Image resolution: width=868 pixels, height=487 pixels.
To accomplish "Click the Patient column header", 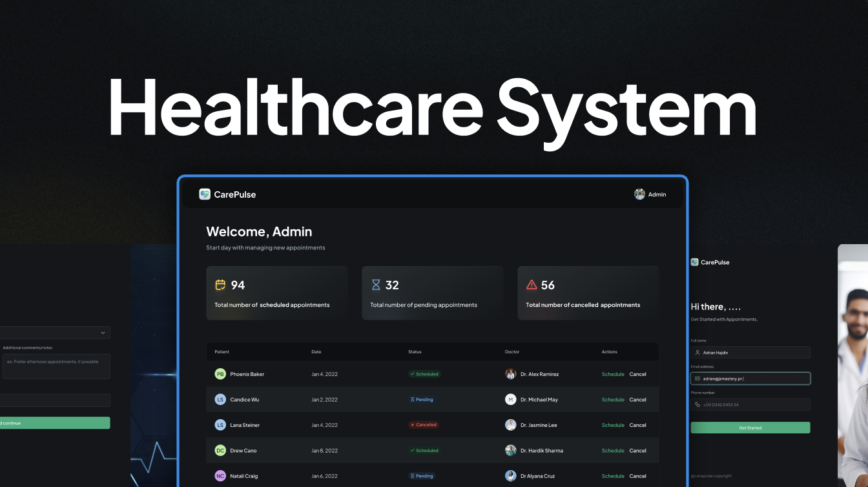I will 222,352.
